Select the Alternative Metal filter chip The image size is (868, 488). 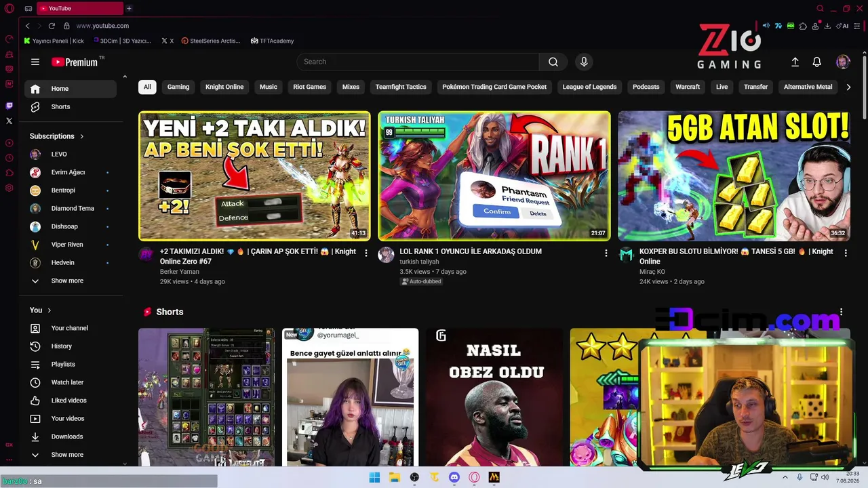click(x=808, y=87)
